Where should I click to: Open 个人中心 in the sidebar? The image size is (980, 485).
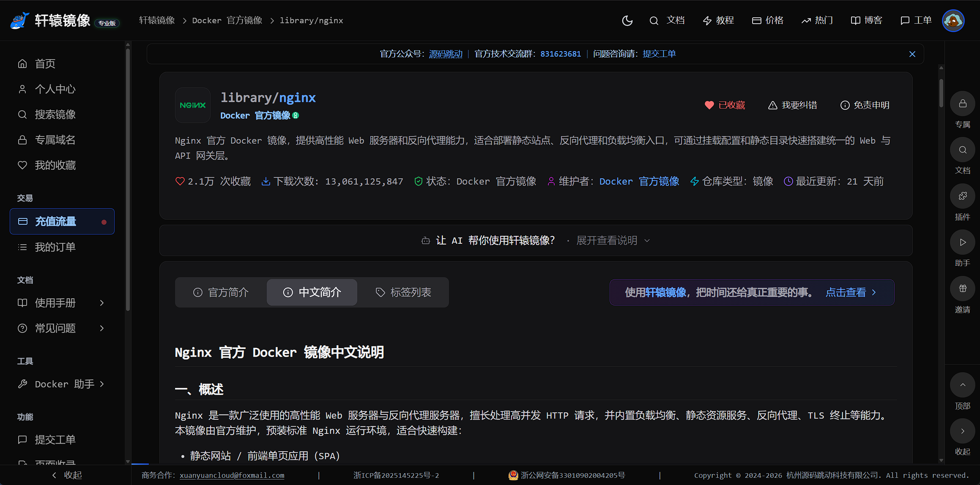pyautogui.click(x=62, y=89)
